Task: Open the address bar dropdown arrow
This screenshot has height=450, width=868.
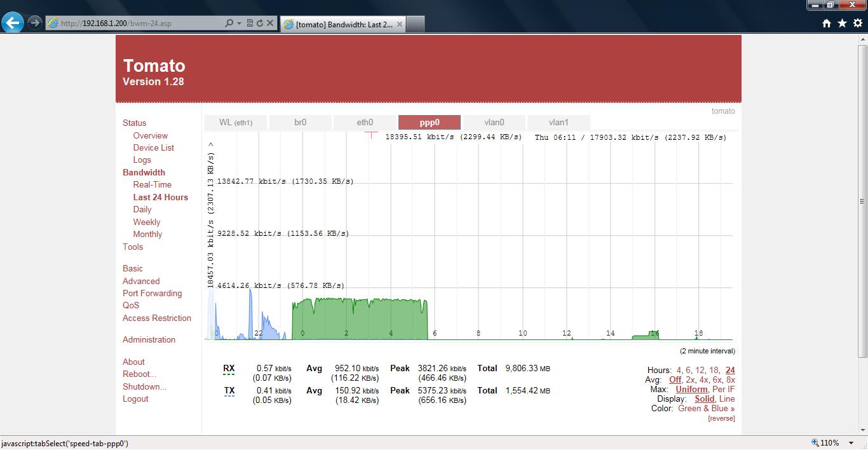Action: (239, 24)
